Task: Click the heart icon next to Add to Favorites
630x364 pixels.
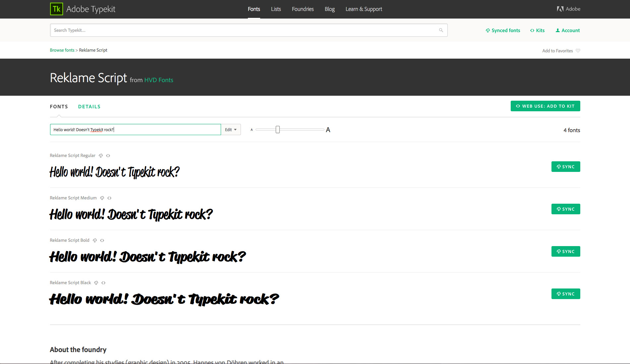Action: 578,50
